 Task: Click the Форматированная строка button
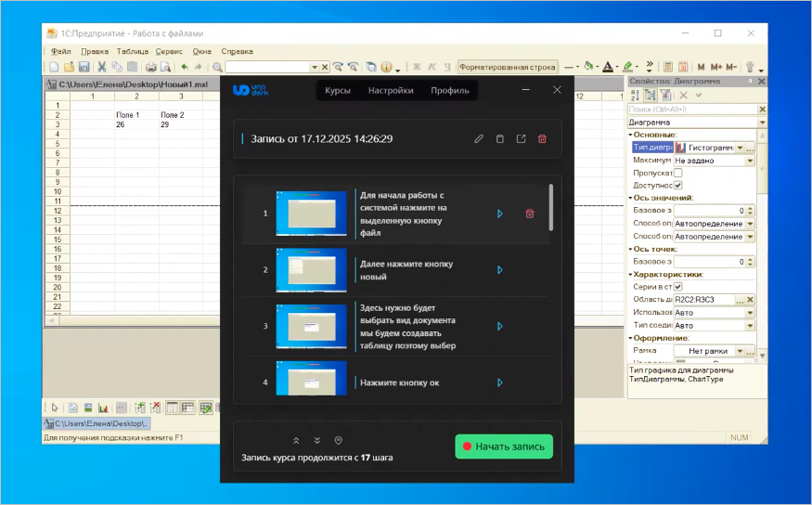[508, 67]
